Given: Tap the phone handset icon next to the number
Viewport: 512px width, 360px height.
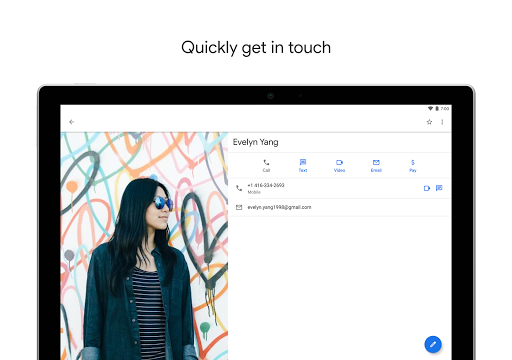Looking at the screenshot, I should click(x=239, y=188).
